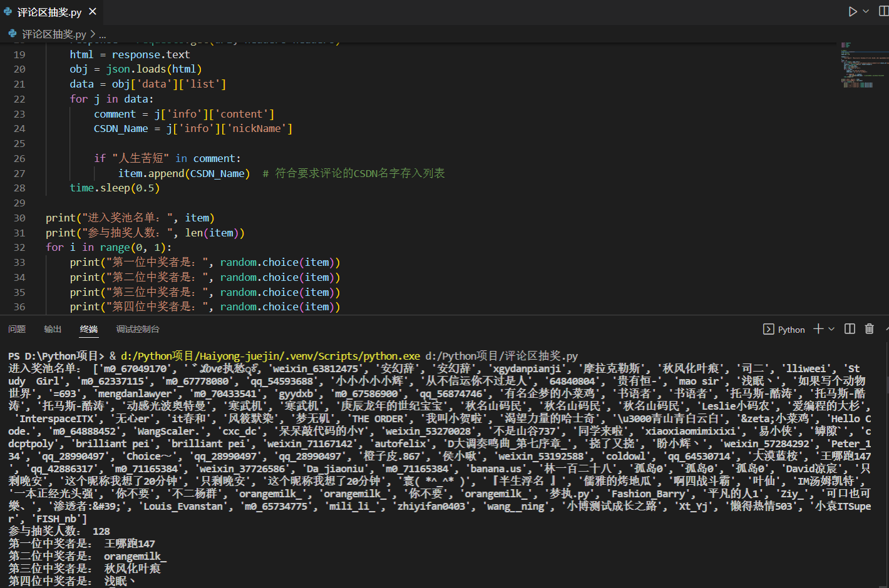Switch to the 问题 panel tab
This screenshot has width=889, height=588.
click(x=17, y=329)
